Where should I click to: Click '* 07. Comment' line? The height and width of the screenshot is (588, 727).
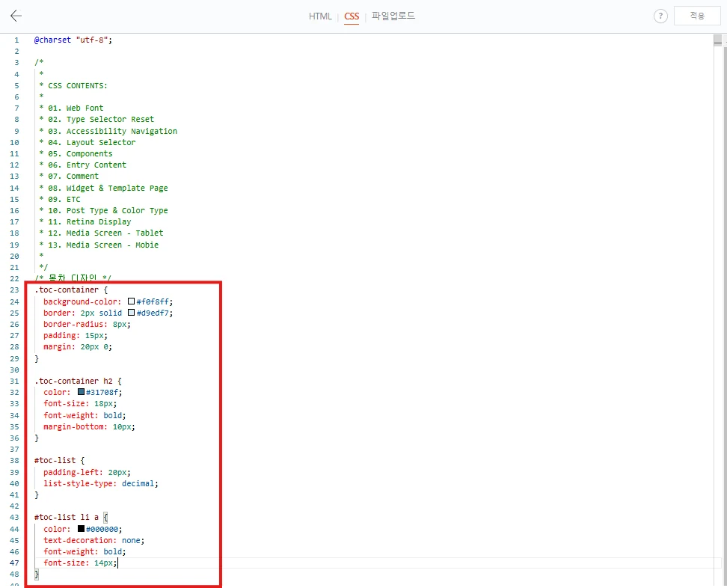(x=69, y=177)
